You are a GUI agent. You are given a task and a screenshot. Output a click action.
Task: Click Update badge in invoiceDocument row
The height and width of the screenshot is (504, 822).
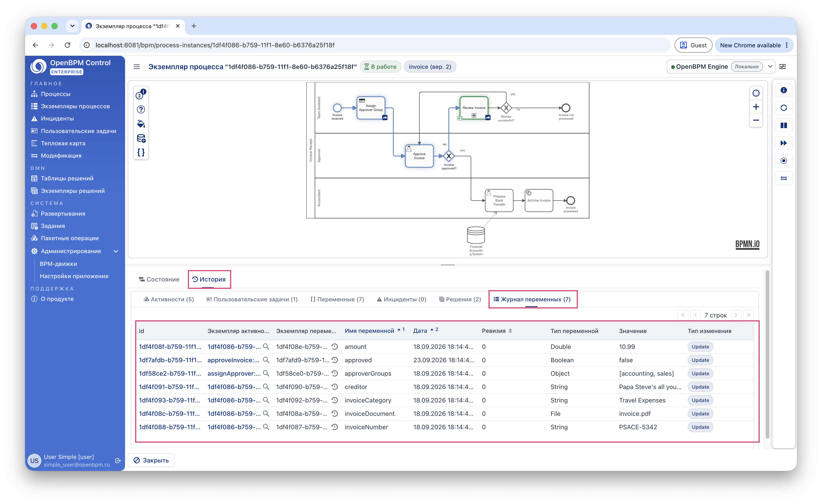[x=700, y=414]
